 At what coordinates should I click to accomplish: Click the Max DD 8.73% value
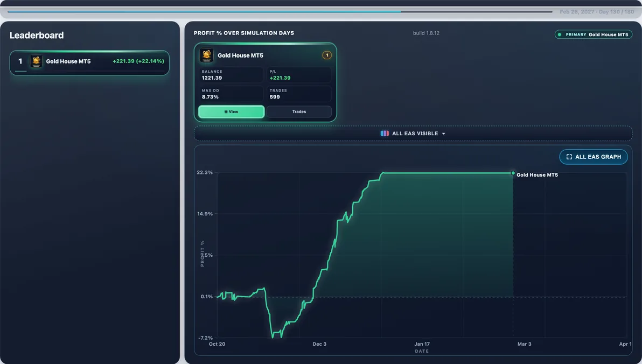[x=210, y=97]
